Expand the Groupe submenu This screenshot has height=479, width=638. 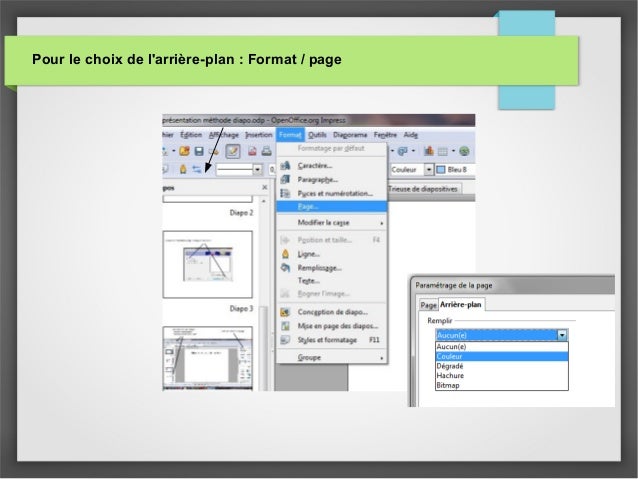tap(332, 358)
